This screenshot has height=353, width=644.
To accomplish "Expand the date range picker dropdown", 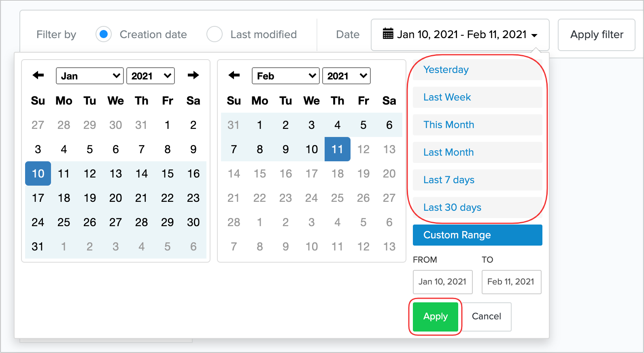I will [x=460, y=35].
